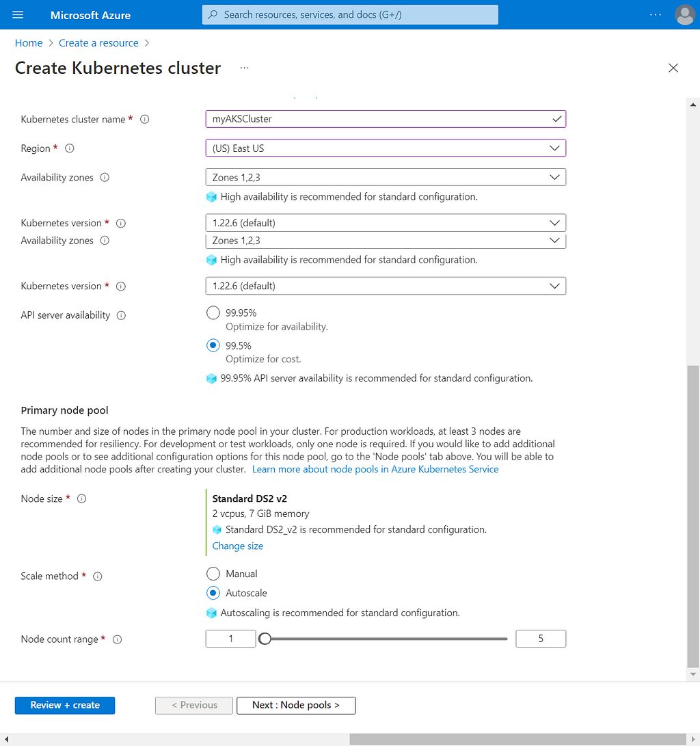
Task: Click the minimum node count box
Action: coord(230,639)
